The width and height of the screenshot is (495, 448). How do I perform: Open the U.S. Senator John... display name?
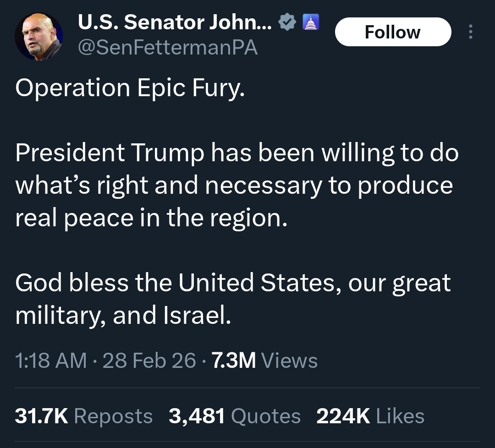click(175, 22)
